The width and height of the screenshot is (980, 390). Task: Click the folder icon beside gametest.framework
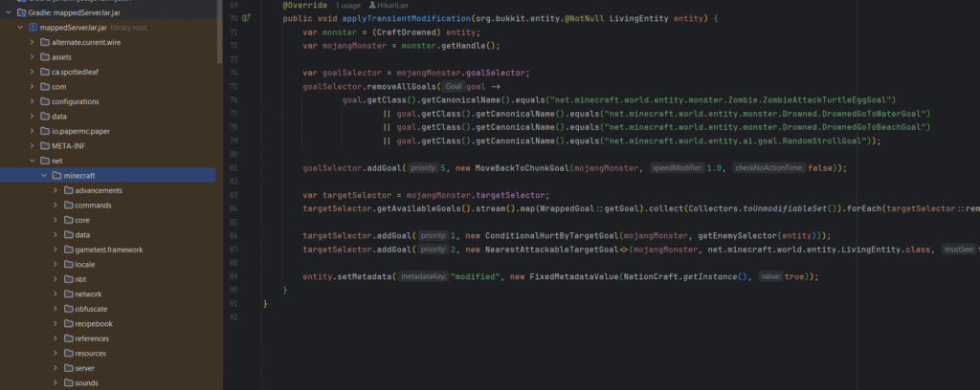click(x=68, y=249)
